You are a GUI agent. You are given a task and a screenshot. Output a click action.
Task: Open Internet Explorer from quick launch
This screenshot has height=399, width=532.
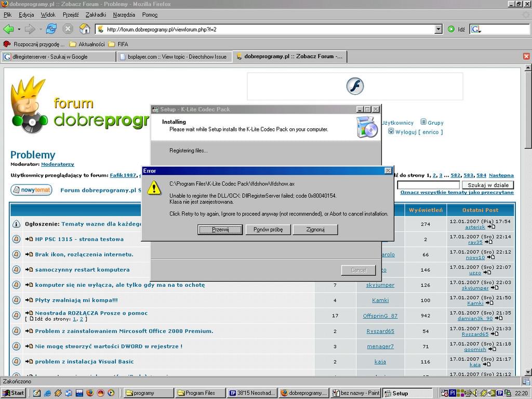tap(47, 393)
